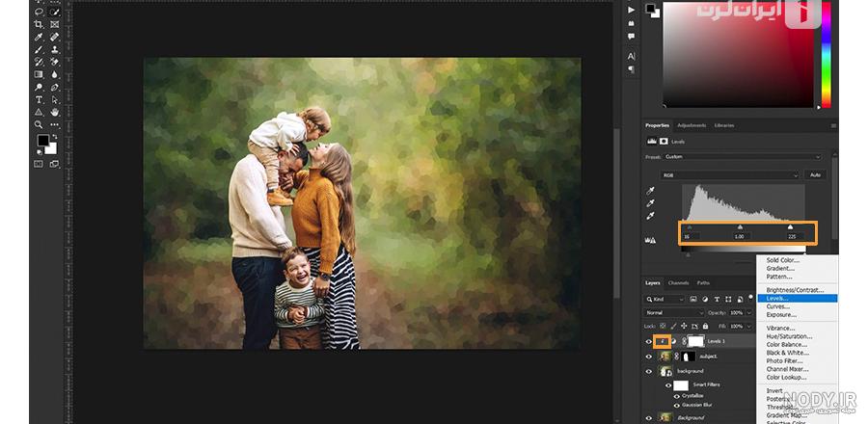868x424 pixels.
Task: Click the white highlight input slider
Action: (x=790, y=227)
